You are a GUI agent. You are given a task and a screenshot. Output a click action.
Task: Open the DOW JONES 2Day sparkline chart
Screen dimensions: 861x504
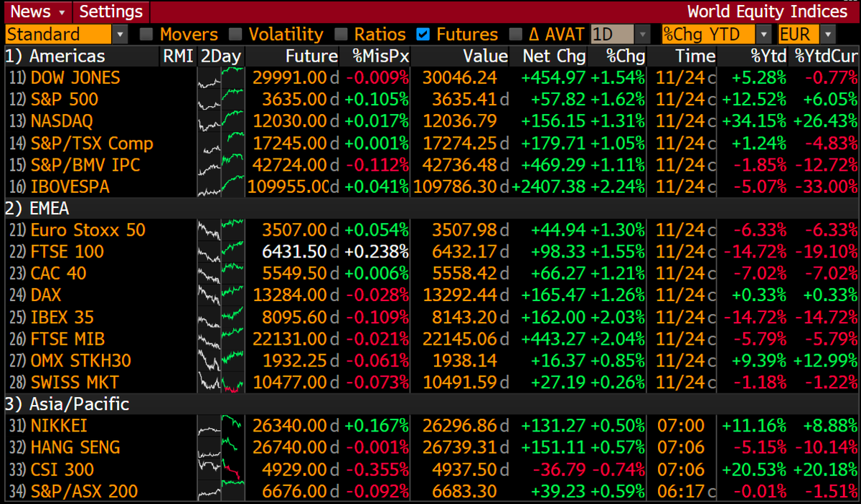point(221,77)
